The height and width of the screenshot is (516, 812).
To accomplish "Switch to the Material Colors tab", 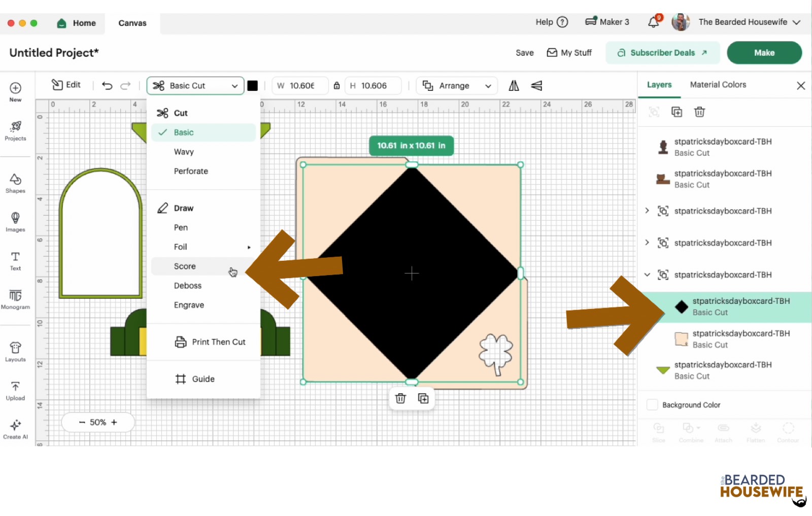I will pos(718,85).
